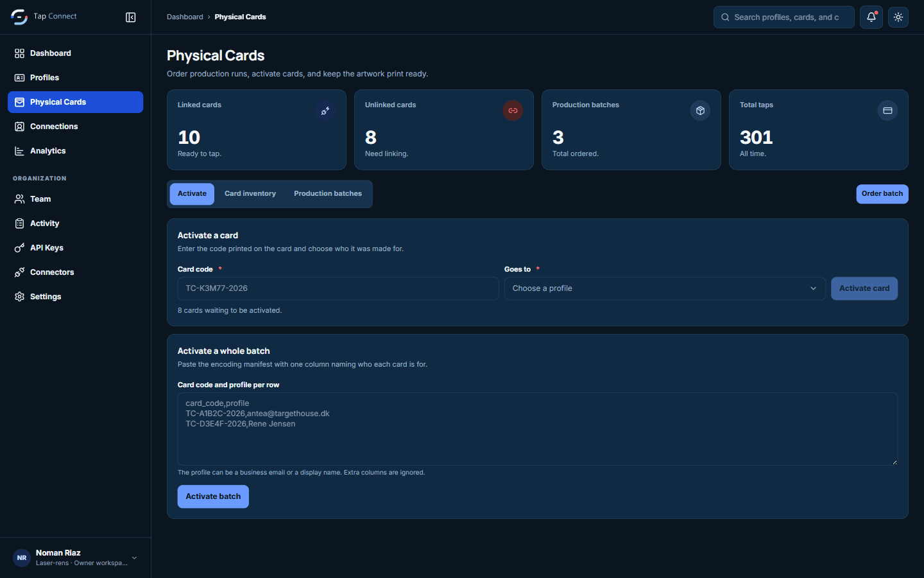Click the NR user avatar

[22, 558]
